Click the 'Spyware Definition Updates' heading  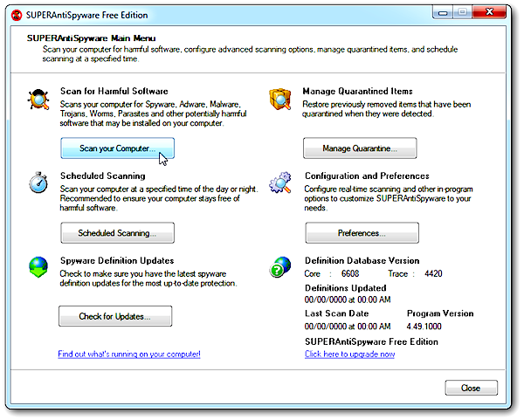coord(117,260)
